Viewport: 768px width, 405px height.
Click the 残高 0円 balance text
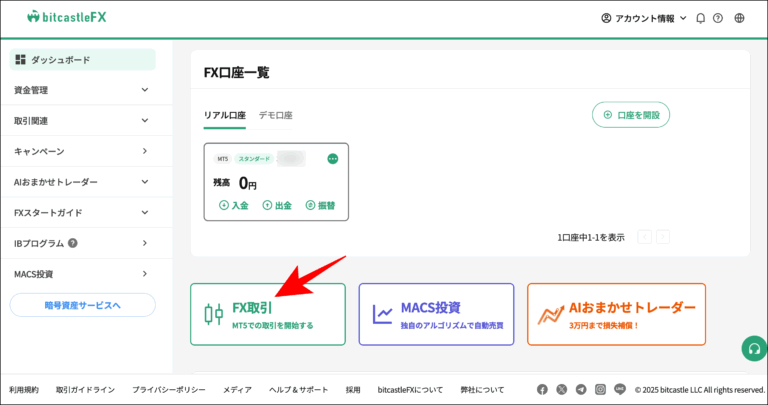(x=235, y=183)
